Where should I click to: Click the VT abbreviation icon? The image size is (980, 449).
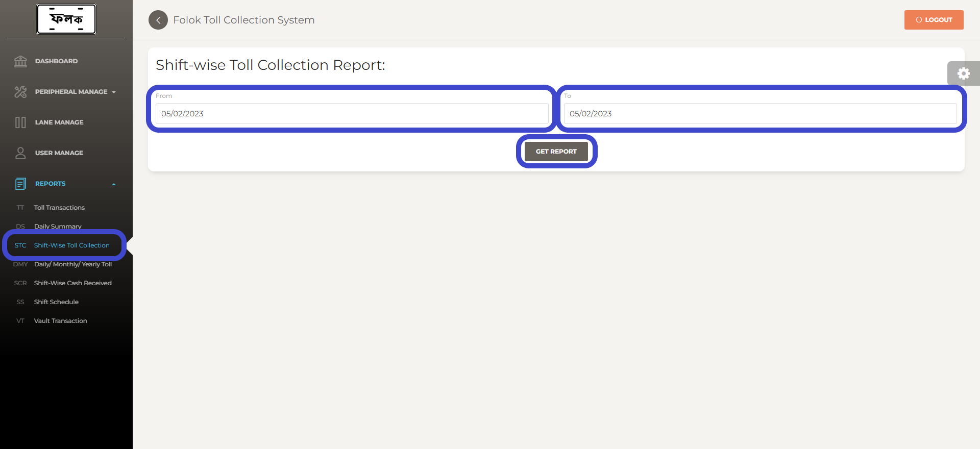20,321
